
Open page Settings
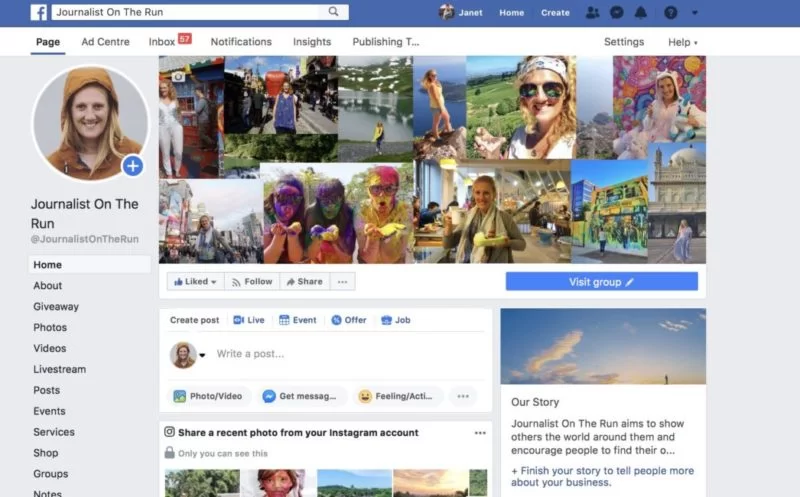[624, 42]
